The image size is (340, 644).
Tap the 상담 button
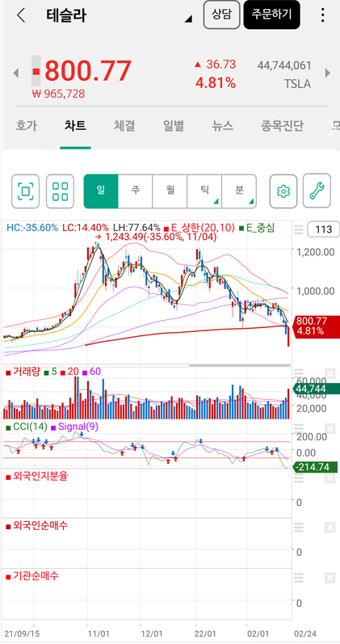[222, 15]
